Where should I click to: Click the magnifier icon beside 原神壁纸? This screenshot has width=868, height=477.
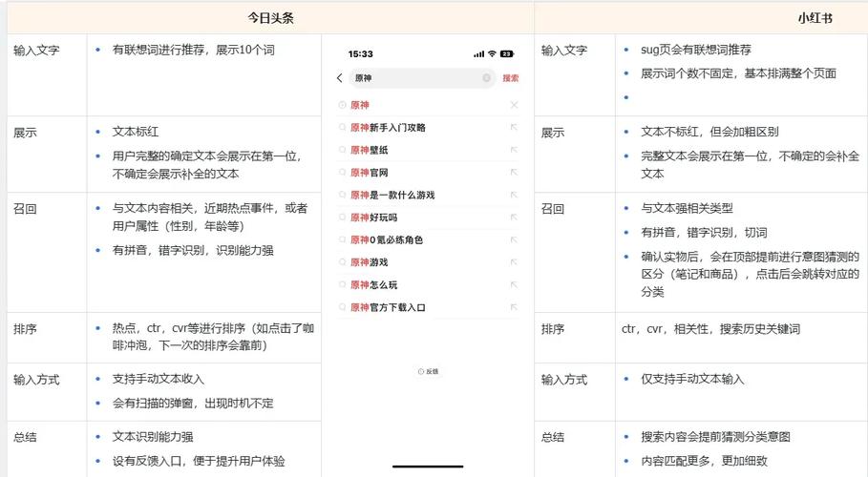pos(342,150)
